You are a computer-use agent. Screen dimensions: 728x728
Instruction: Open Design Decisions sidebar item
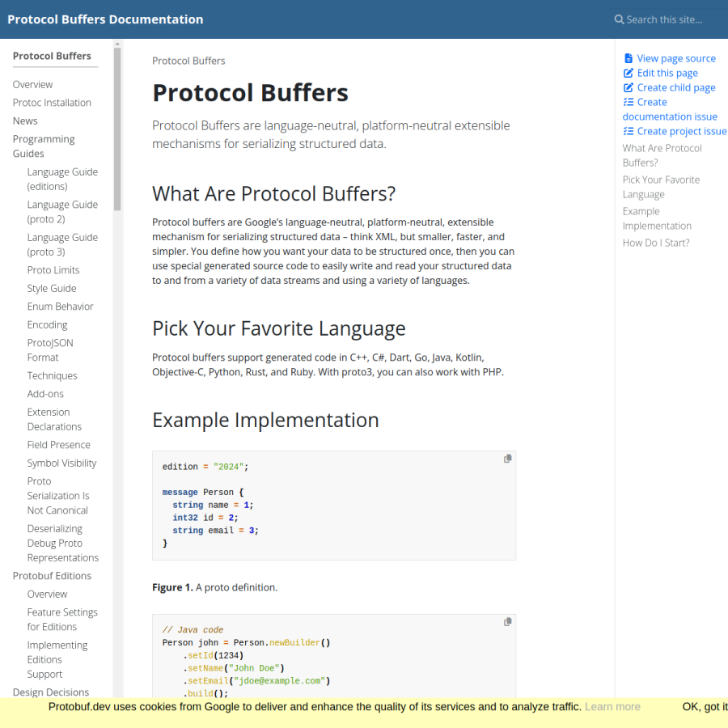pos(51,692)
